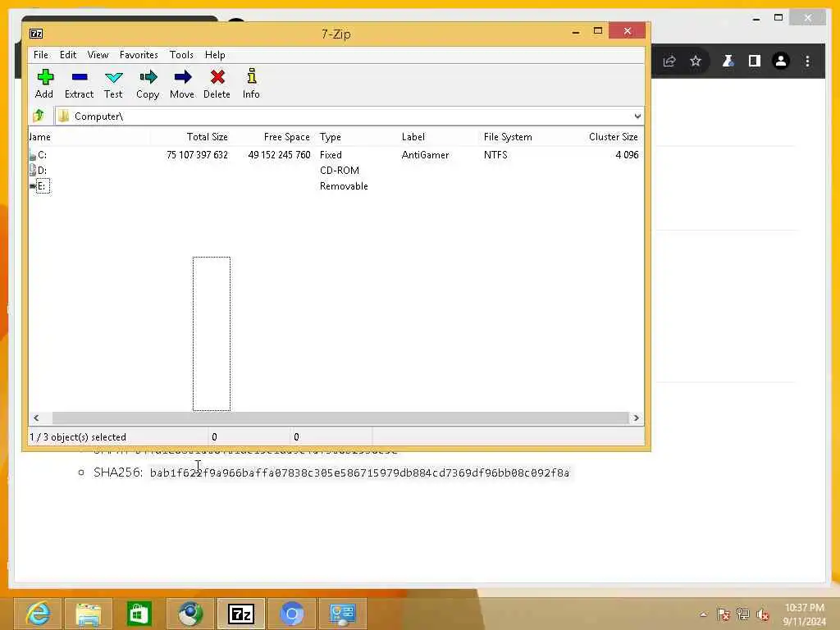Screen dimensions: 840x630
Task: Open the browser profile avatar
Action: coord(781,61)
